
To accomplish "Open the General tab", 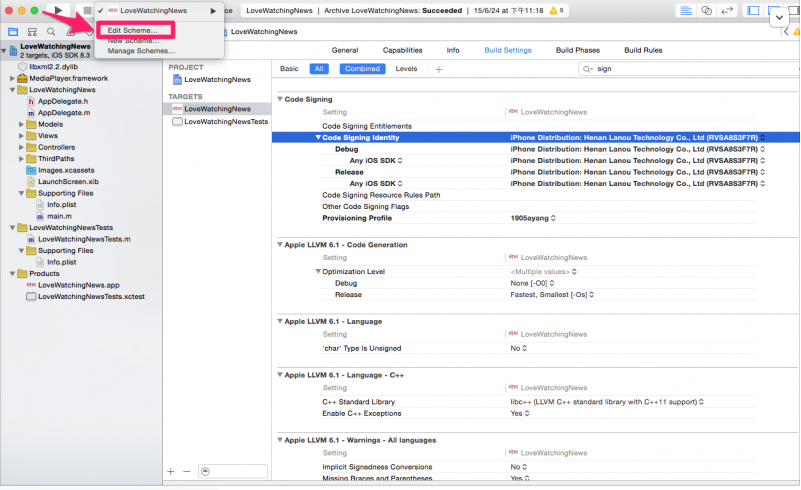I will click(345, 50).
